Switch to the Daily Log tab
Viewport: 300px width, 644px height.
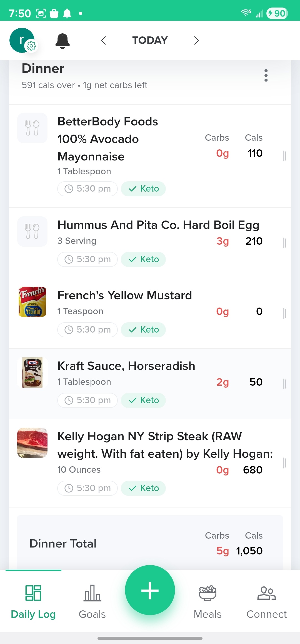[x=33, y=601]
